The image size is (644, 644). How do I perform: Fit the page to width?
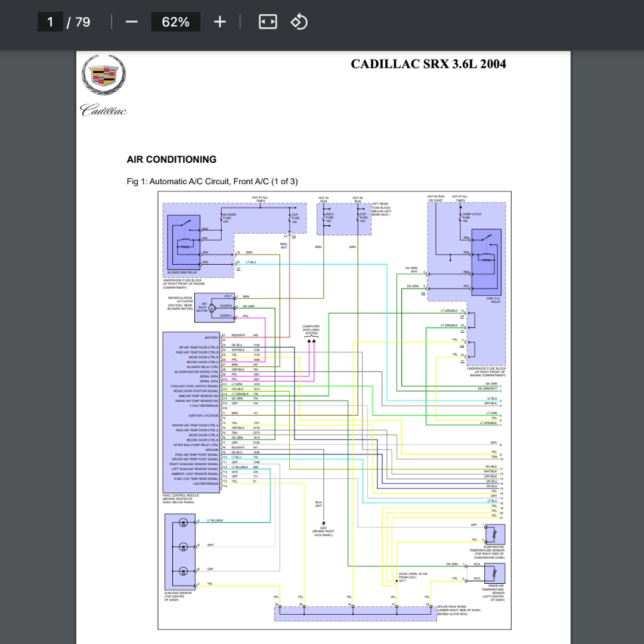click(x=267, y=22)
